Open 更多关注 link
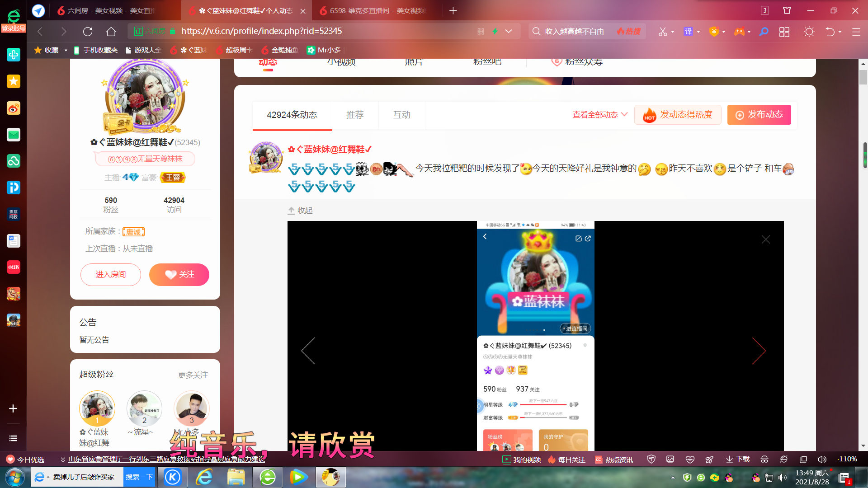The height and width of the screenshot is (488, 868). (193, 375)
